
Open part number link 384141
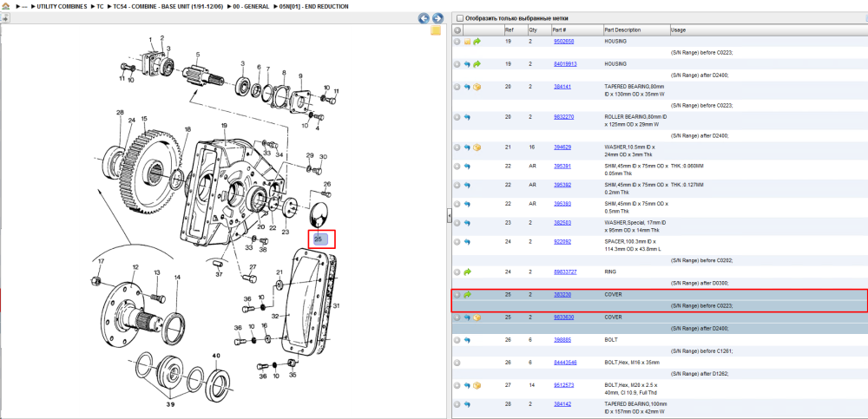tap(562, 87)
